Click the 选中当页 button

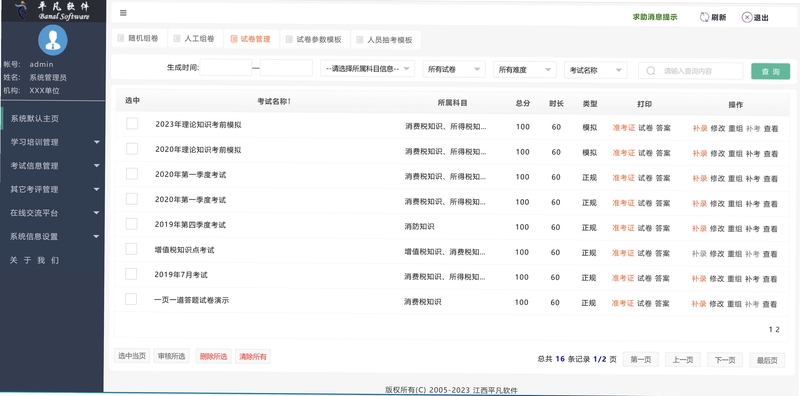132,356
